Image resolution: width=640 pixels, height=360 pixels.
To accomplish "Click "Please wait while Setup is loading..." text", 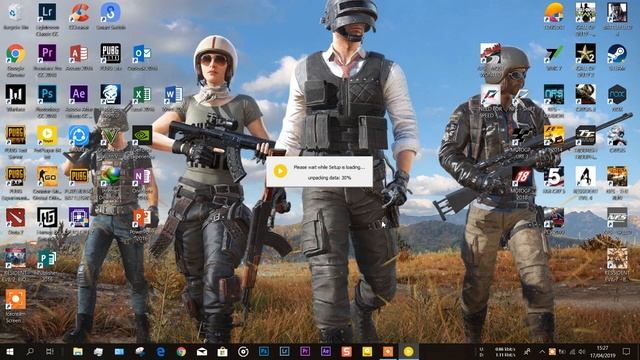I will pyautogui.click(x=329, y=167).
